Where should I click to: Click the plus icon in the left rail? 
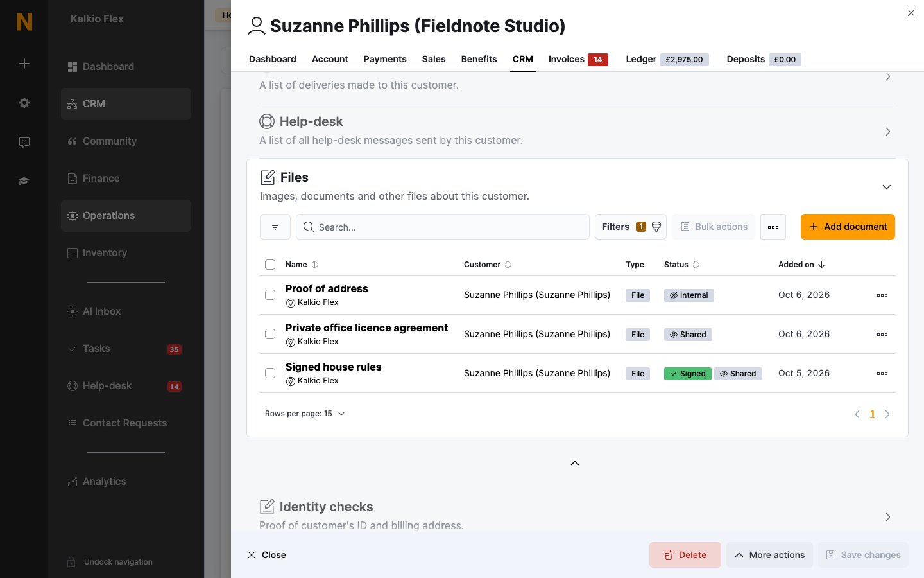pyautogui.click(x=24, y=64)
